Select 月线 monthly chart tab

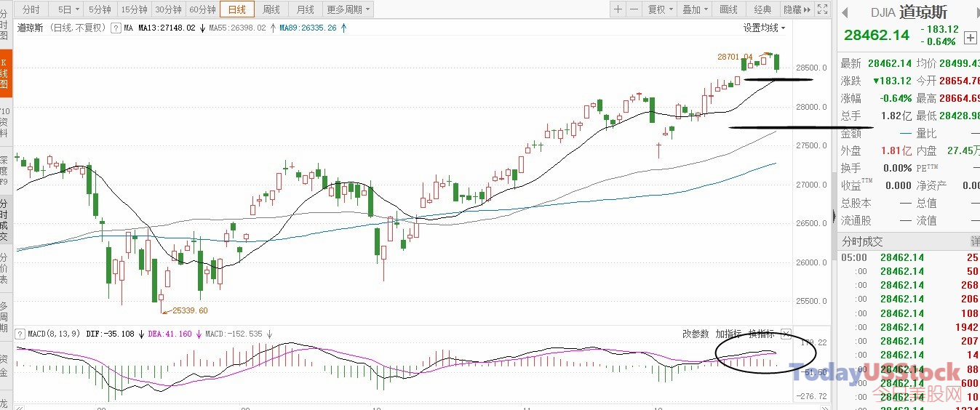[x=305, y=9]
